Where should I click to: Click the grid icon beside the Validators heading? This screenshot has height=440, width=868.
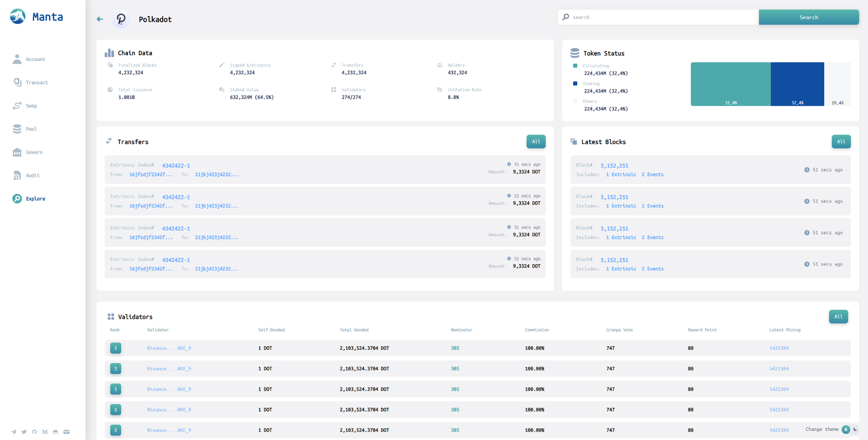(x=111, y=317)
